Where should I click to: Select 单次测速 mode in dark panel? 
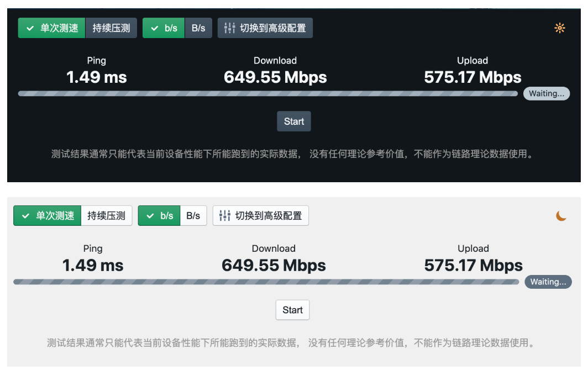tap(52, 28)
